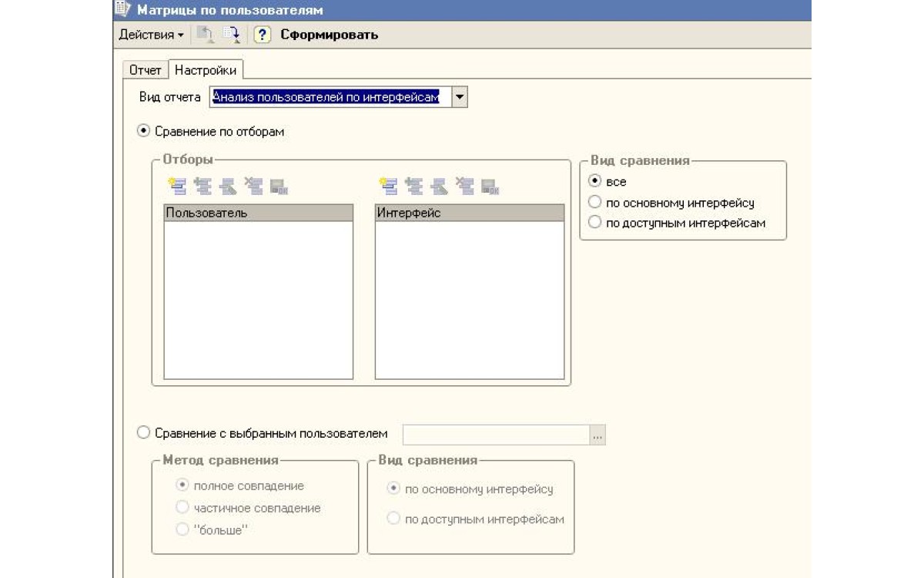Choose 'по основному интерфейсу' in top Вид сравнения
The image size is (924, 578).
pyautogui.click(x=594, y=203)
